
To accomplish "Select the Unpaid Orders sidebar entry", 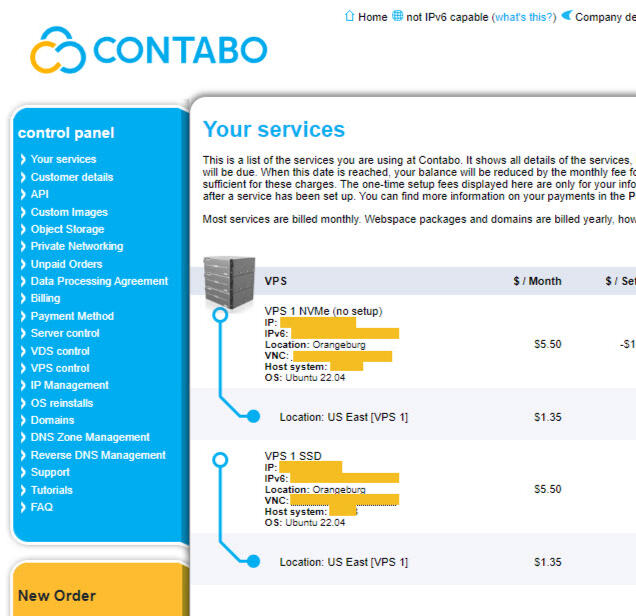I will (x=66, y=264).
